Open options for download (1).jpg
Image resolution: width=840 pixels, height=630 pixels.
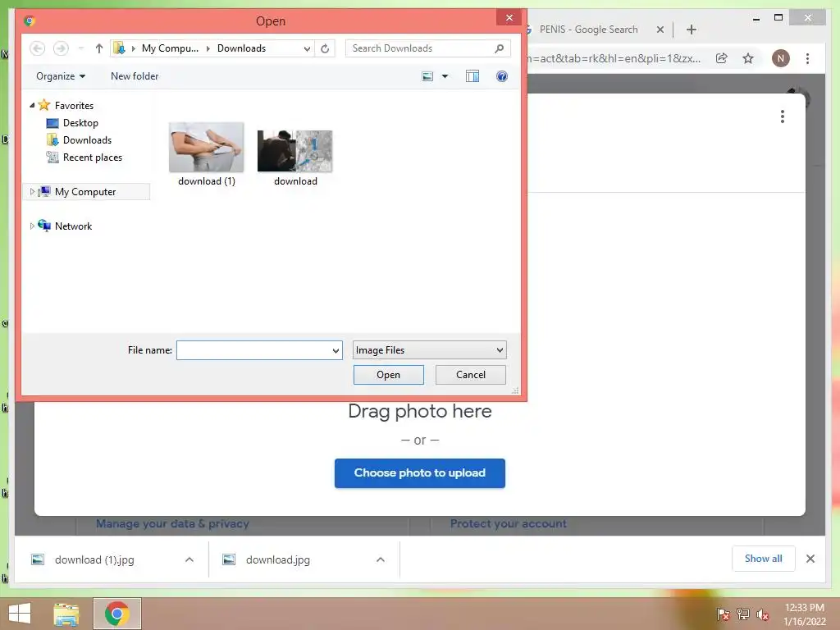click(x=189, y=559)
